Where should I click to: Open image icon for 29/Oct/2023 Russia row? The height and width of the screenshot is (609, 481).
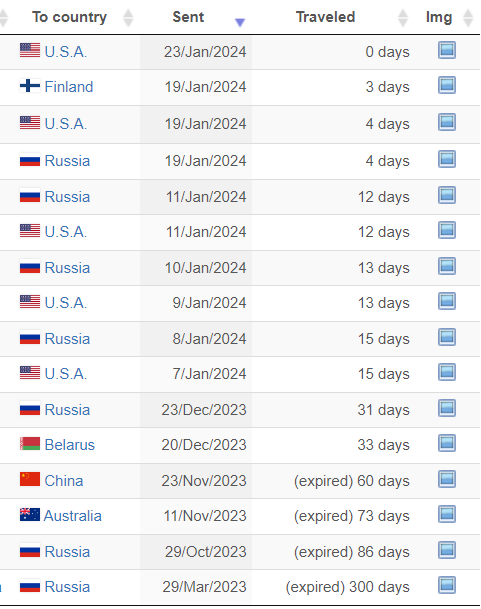point(447,550)
